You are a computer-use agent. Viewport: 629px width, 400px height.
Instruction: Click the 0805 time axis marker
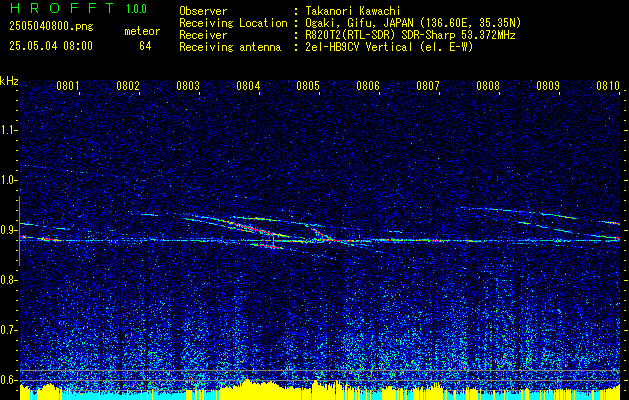[x=308, y=85]
